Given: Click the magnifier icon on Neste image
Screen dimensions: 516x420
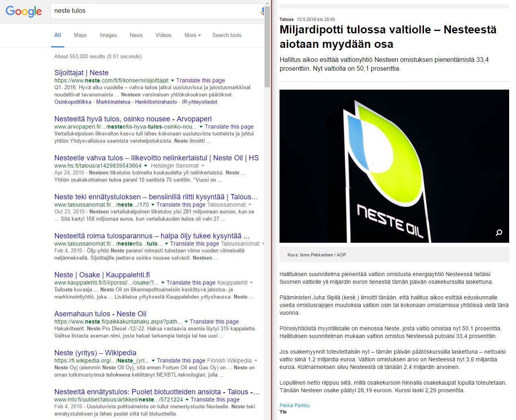Looking at the screenshot, I should tap(499, 232).
